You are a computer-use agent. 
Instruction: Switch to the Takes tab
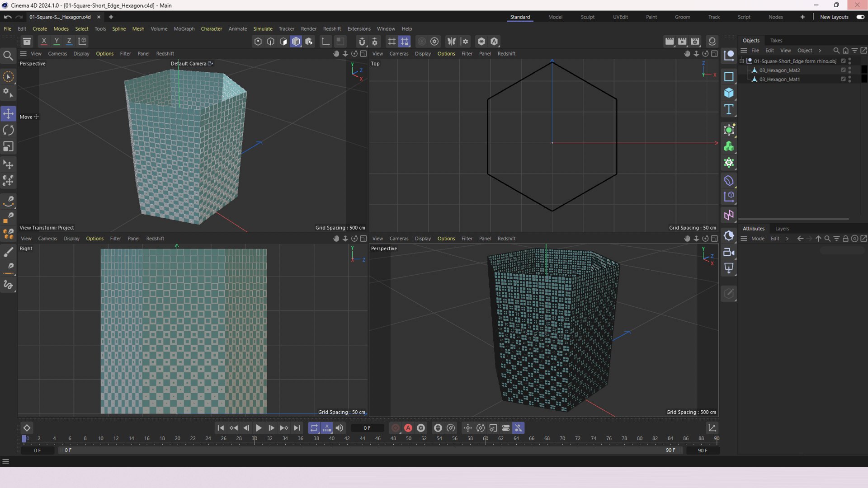(x=776, y=41)
